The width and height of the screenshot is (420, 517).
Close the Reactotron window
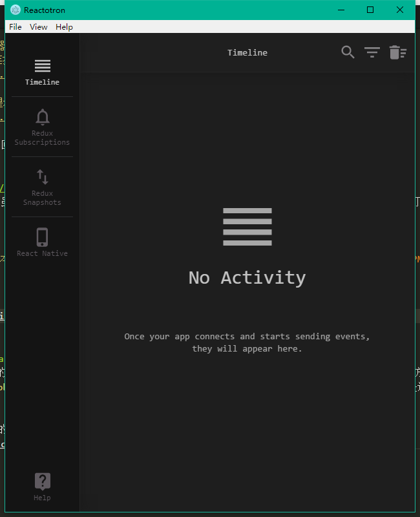click(x=400, y=10)
